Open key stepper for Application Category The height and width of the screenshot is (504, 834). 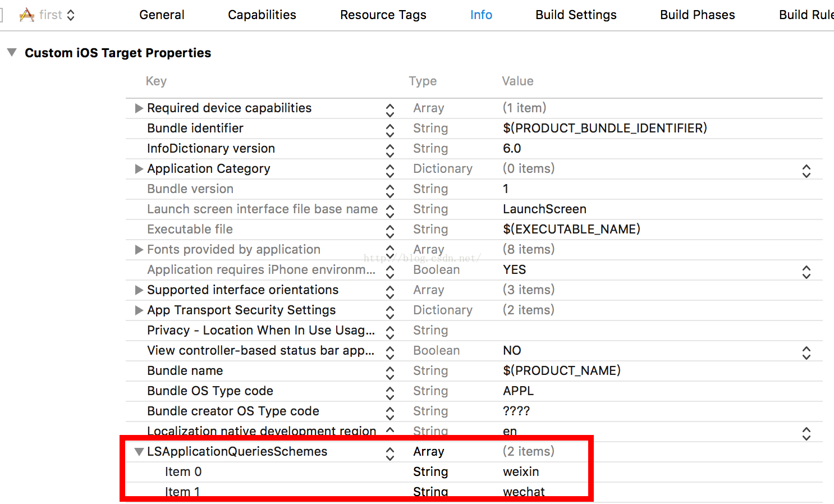pyautogui.click(x=390, y=171)
